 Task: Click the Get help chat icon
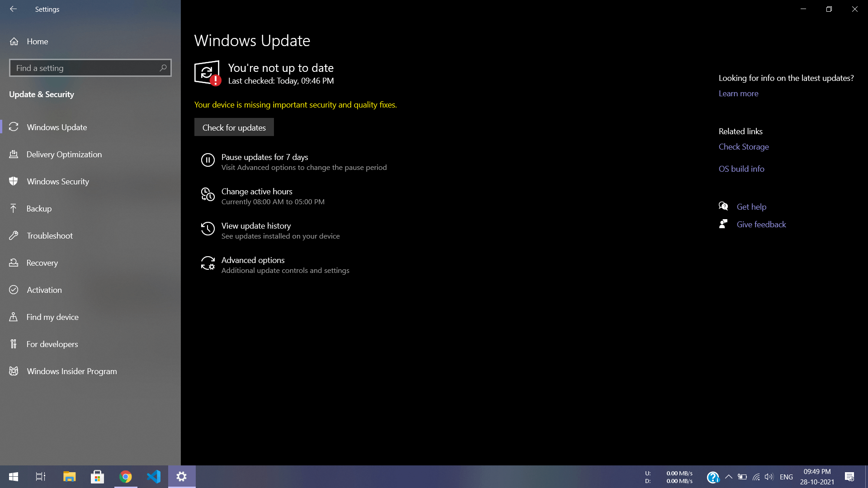point(723,206)
